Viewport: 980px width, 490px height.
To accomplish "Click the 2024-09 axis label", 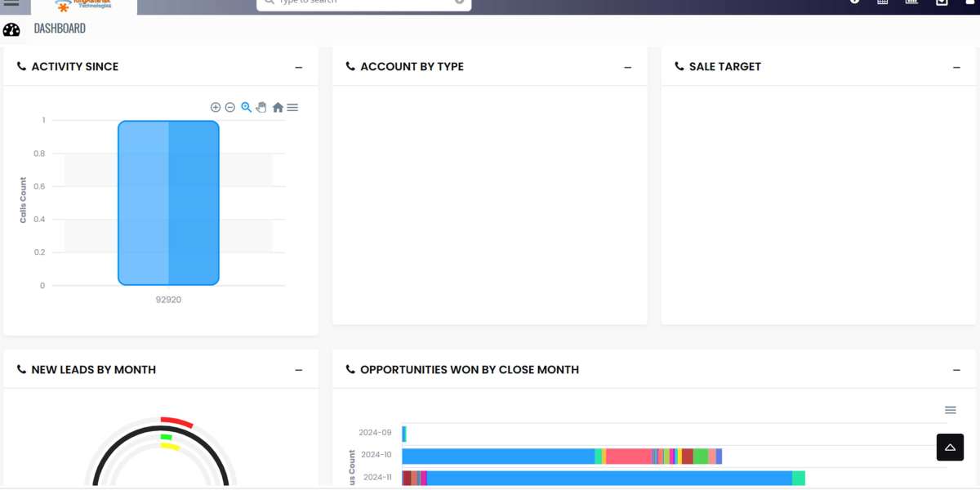I will coord(375,433).
